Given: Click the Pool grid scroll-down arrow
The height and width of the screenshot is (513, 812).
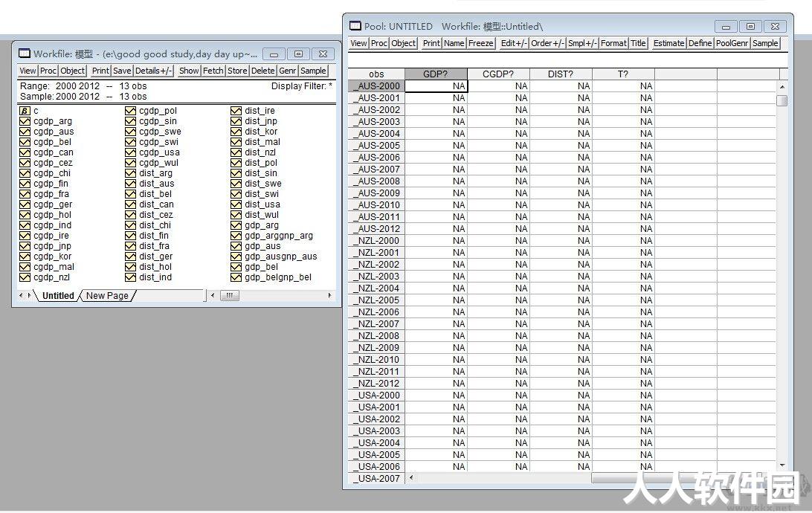Looking at the screenshot, I should [782, 465].
